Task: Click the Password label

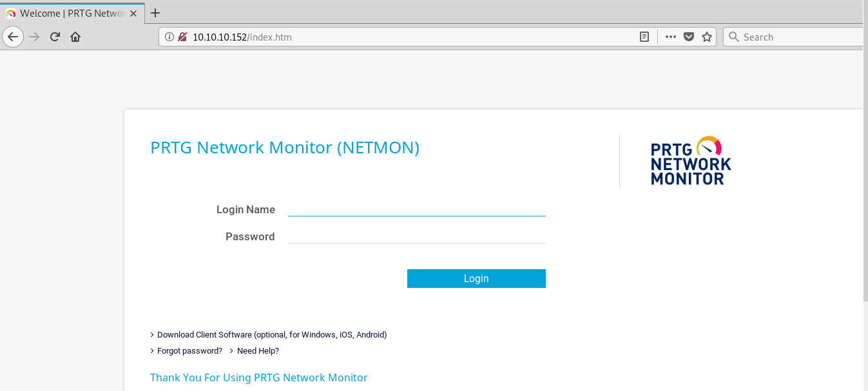Action: click(x=250, y=236)
